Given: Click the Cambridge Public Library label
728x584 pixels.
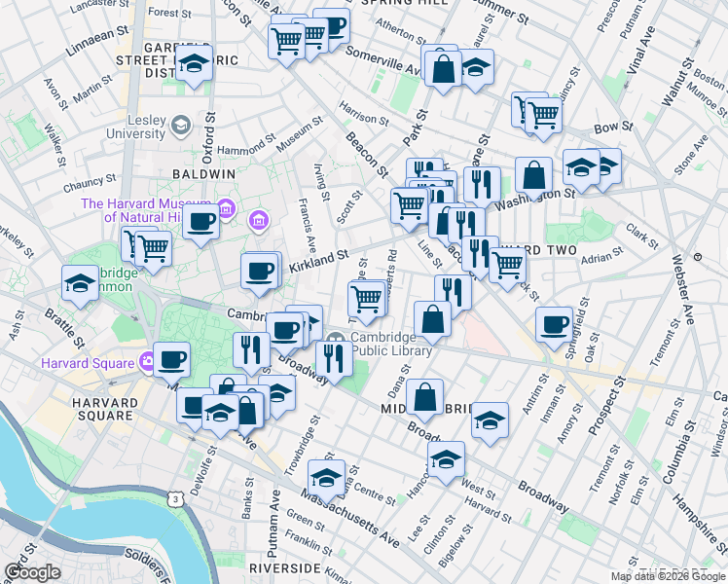Looking at the screenshot, I should 392,344.
